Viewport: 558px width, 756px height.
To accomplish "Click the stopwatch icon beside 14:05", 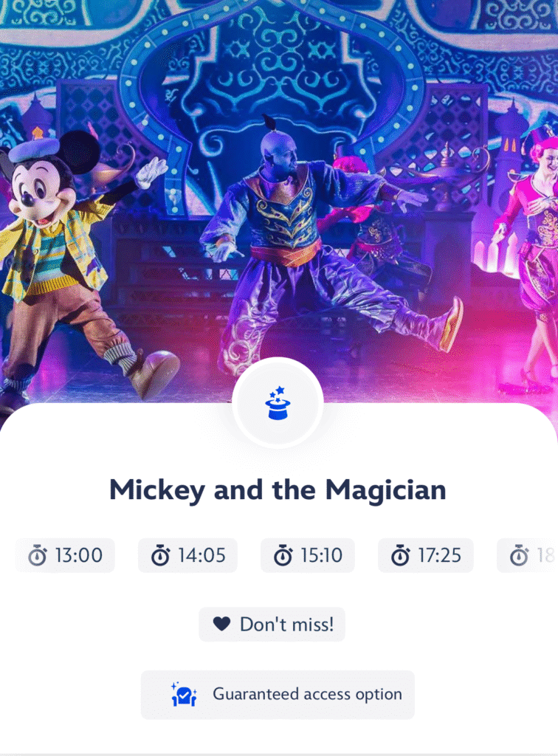I will coord(160,555).
